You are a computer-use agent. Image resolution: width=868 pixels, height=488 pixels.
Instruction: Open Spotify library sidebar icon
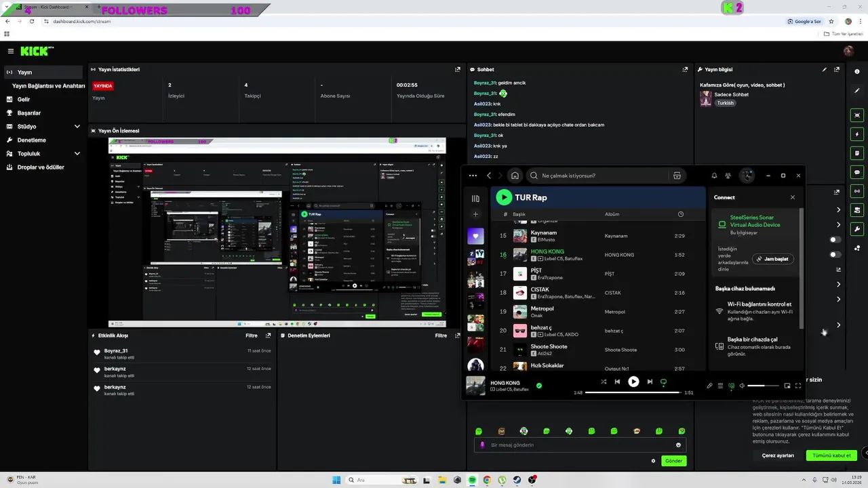[x=475, y=199]
